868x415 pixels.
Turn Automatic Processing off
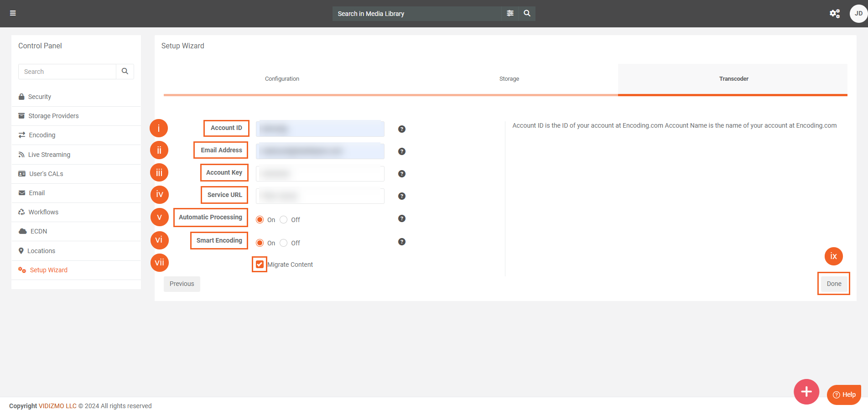tap(284, 220)
